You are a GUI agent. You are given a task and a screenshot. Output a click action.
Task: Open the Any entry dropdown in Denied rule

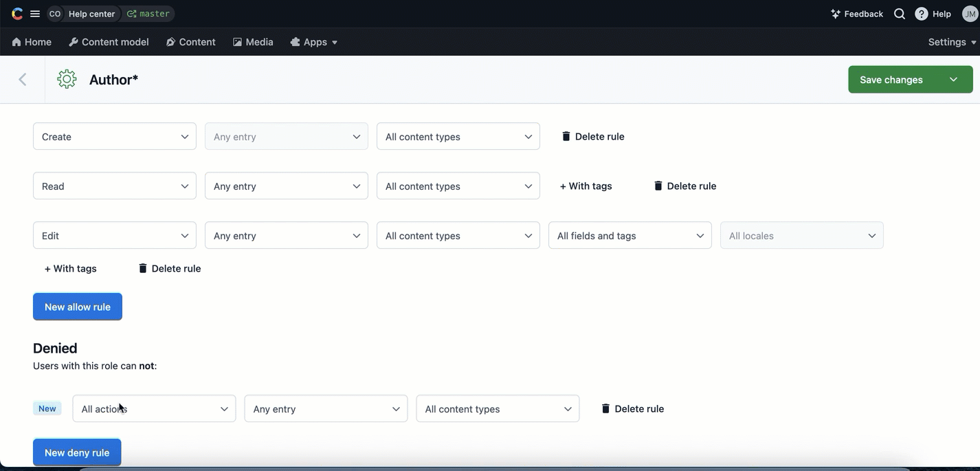click(326, 409)
